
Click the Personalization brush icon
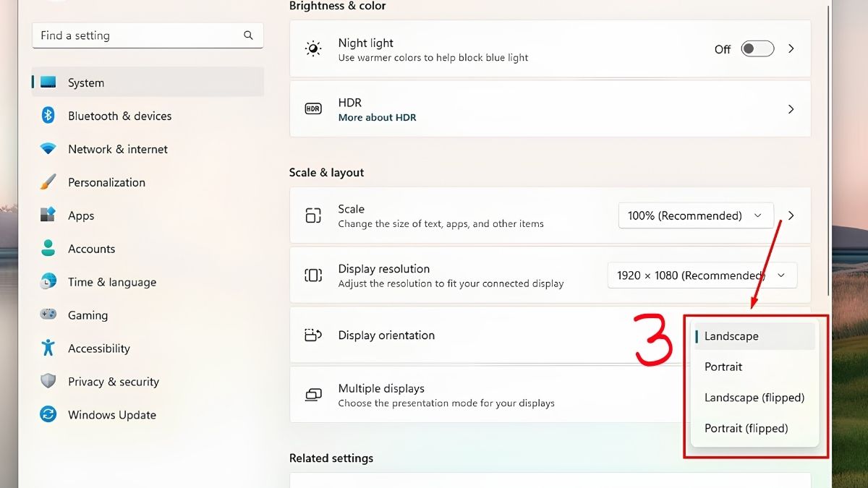click(47, 182)
